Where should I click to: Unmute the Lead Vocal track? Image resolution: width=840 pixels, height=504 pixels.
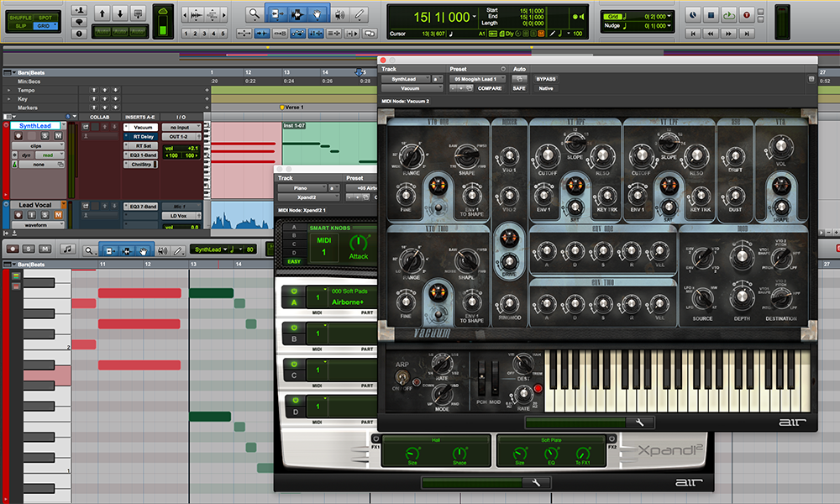pos(58,215)
